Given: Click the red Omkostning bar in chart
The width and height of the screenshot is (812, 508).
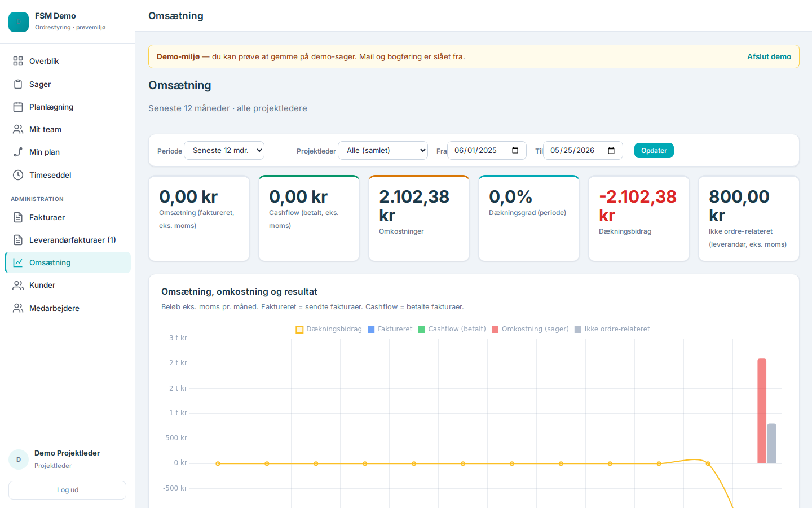Looking at the screenshot, I should (x=762, y=411).
